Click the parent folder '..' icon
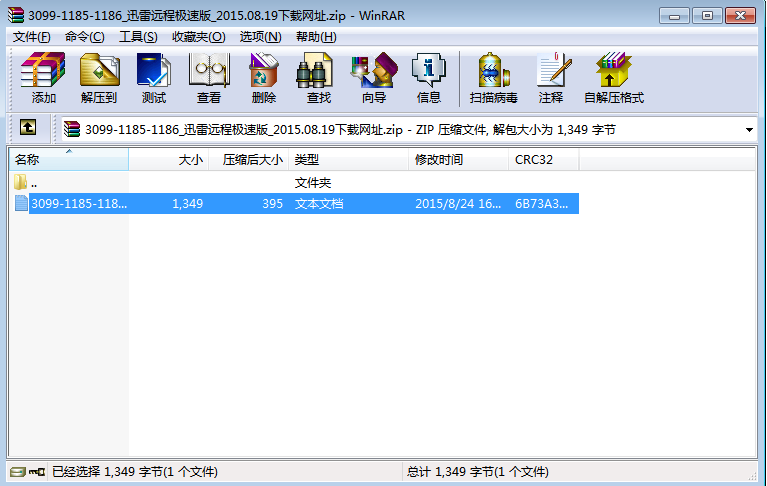Viewport: 767px width, 486px height. [20, 182]
